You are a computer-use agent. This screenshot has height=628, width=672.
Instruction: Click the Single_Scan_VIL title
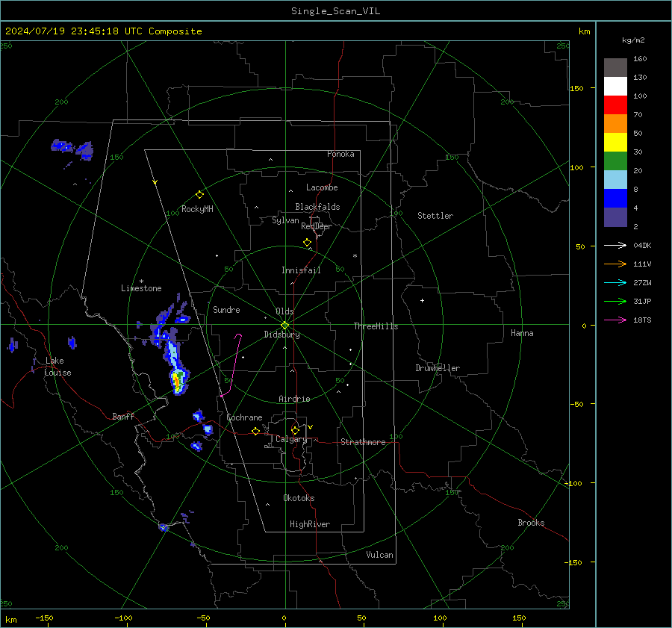(x=335, y=11)
